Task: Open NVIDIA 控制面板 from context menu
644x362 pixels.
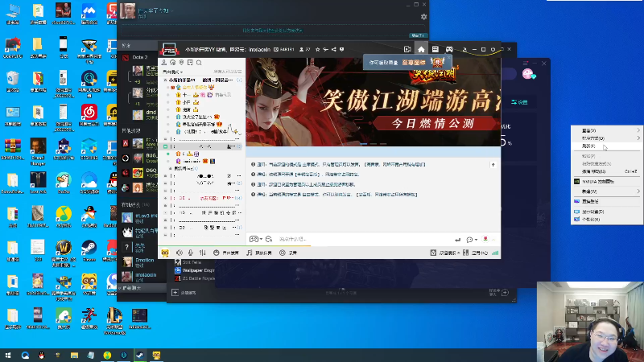Action: 606,182
